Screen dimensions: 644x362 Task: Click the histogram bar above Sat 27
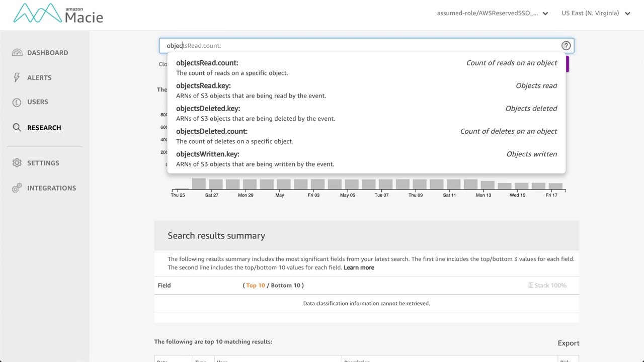click(x=215, y=184)
